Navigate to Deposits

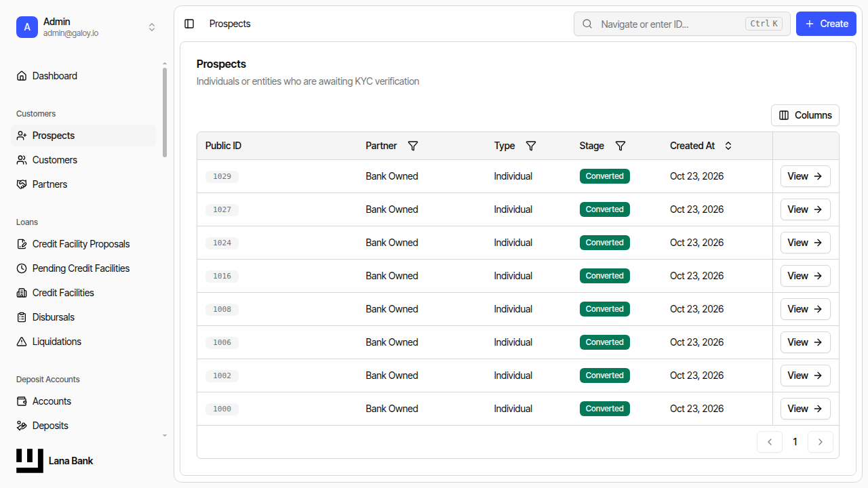pyautogui.click(x=84, y=426)
